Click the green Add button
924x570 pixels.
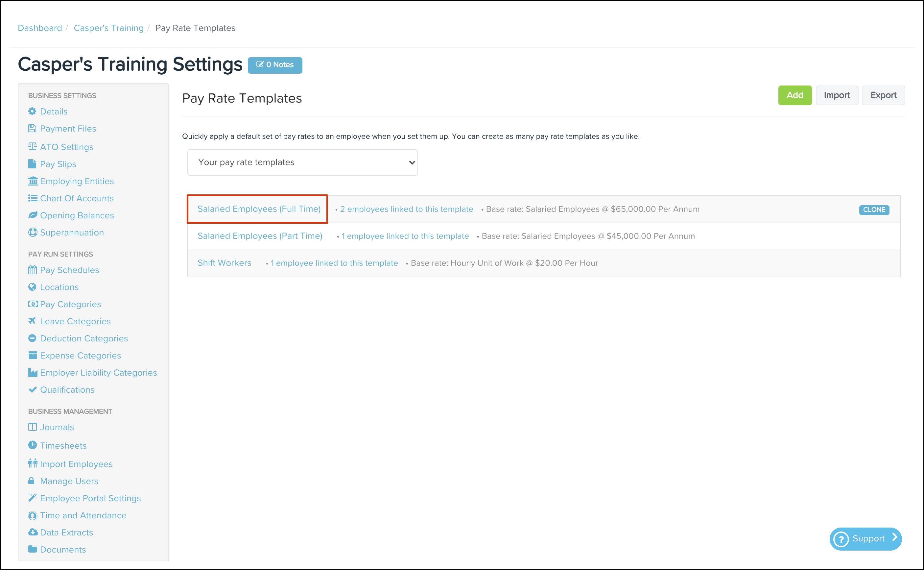(794, 95)
